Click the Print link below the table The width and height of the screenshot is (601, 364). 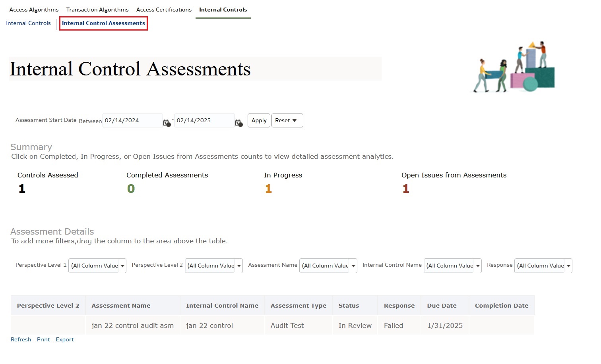43,339
